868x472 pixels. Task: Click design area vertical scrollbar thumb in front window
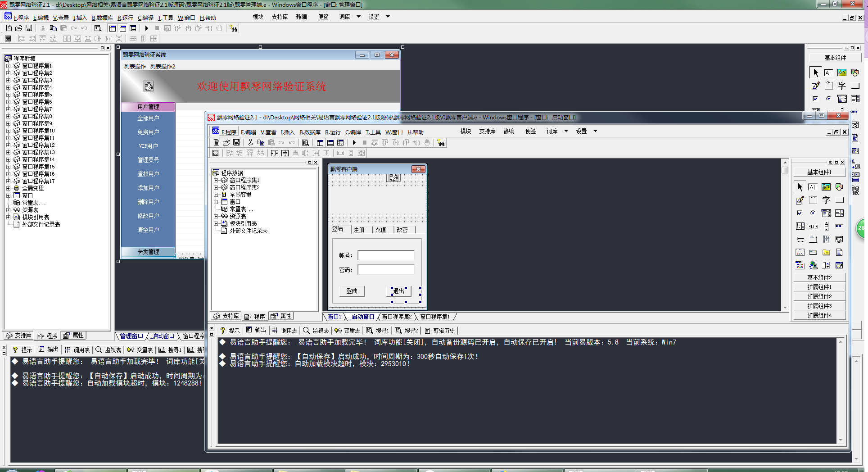point(785,170)
